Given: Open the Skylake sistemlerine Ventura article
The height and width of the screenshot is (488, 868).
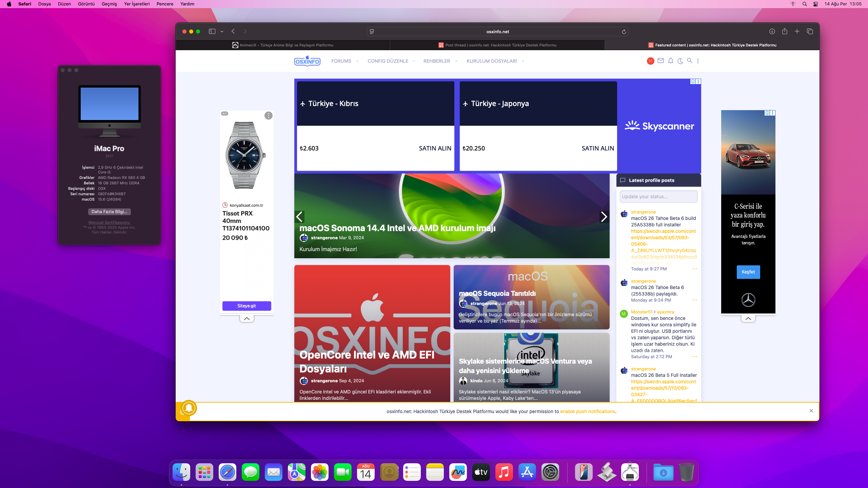Looking at the screenshot, I should pos(531,367).
